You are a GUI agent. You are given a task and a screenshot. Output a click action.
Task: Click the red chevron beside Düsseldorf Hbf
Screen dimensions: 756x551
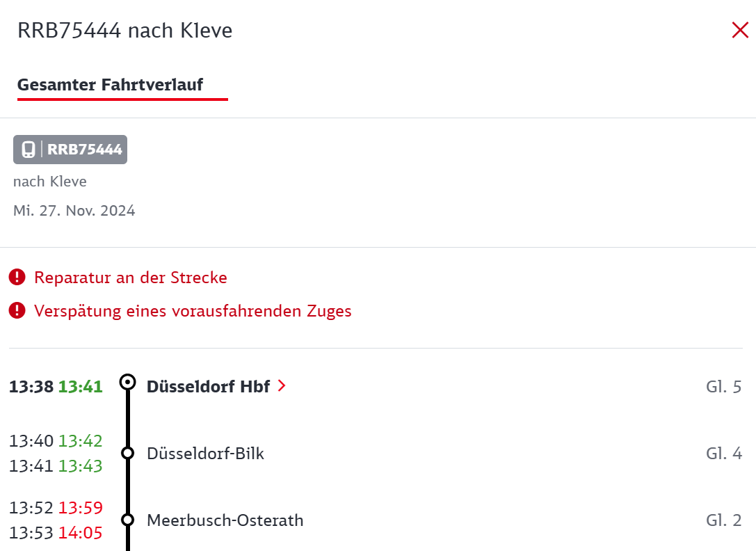282,386
